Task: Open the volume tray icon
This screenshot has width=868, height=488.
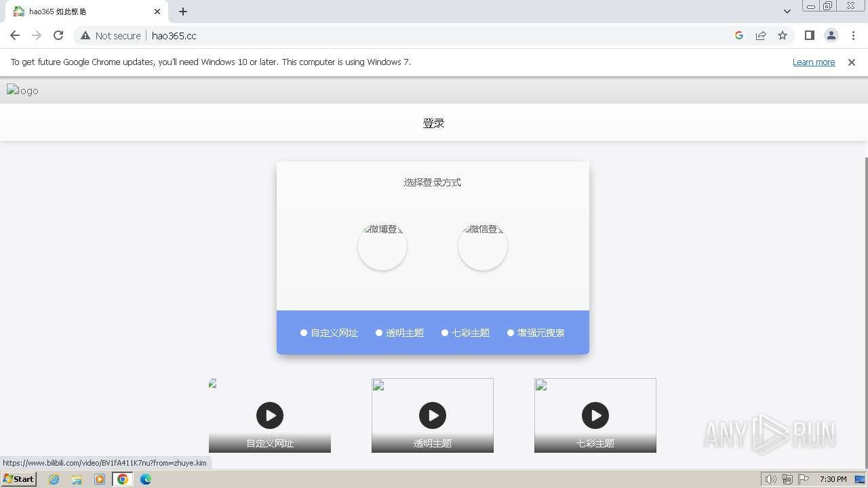Action: (771, 479)
